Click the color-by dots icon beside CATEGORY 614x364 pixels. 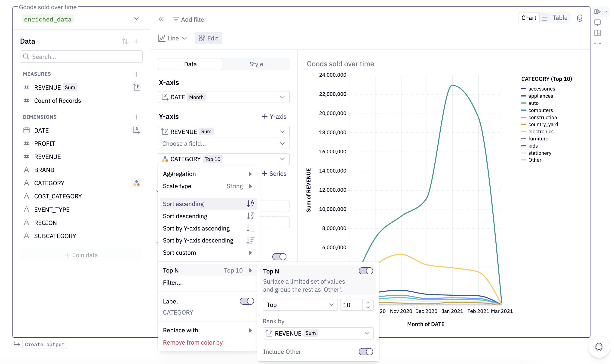point(136,183)
